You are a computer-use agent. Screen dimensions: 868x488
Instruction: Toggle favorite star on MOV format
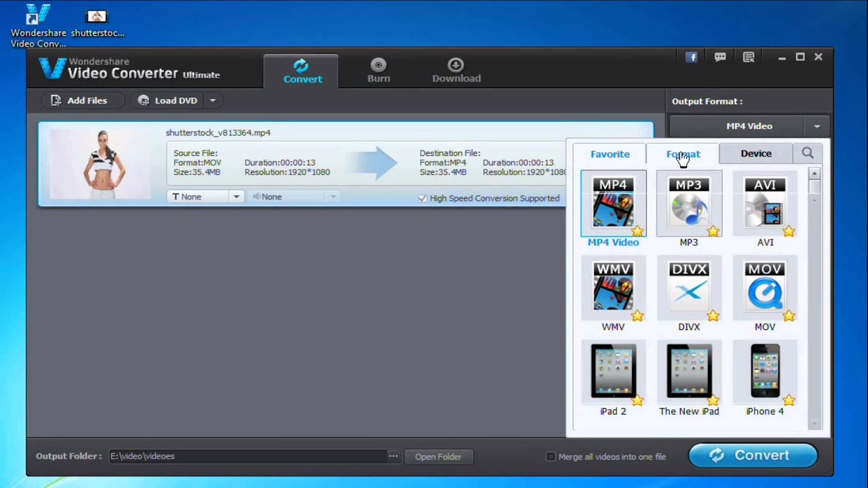(789, 316)
